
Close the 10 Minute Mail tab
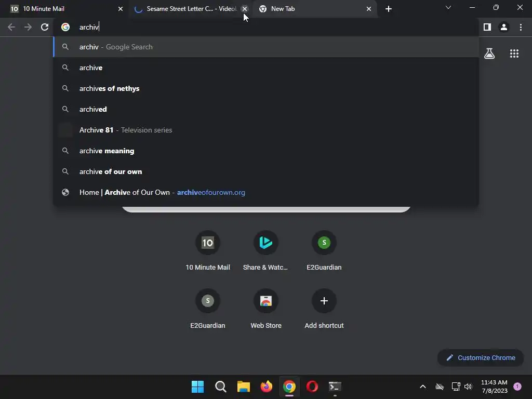pos(121,9)
